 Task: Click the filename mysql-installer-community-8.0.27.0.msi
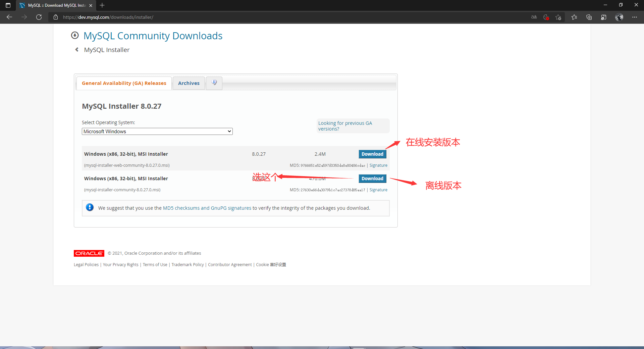tap(122, 190)
